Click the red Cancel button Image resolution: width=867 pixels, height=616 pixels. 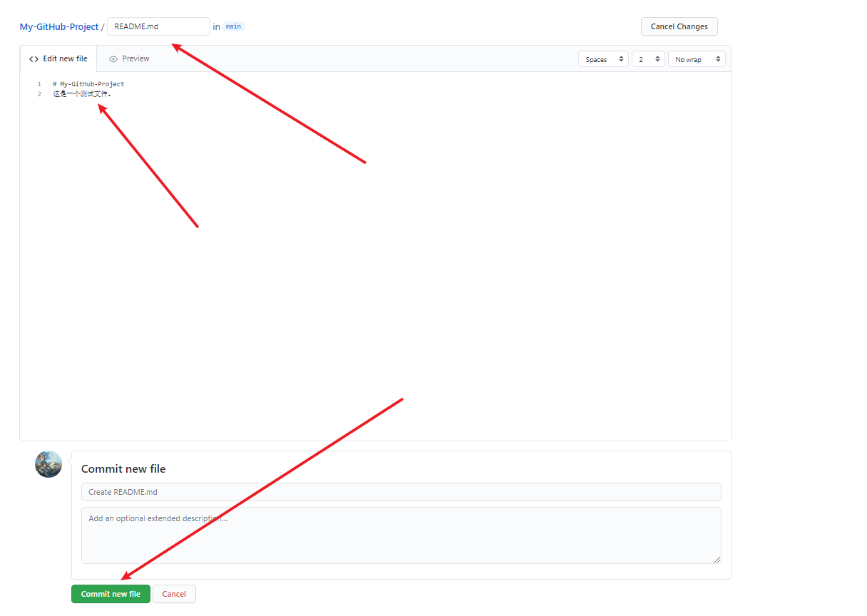pos(174,594)
